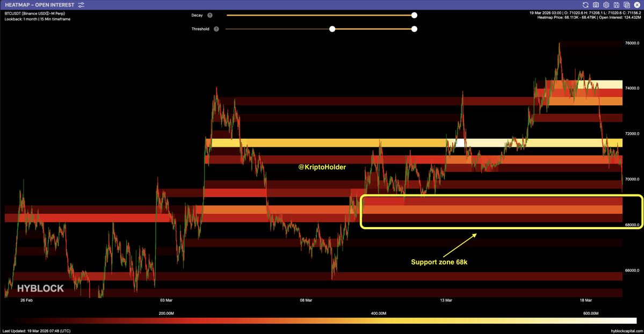
Task: Click the Lookback 1 month timeframe text
Action: tap(38, 19)
